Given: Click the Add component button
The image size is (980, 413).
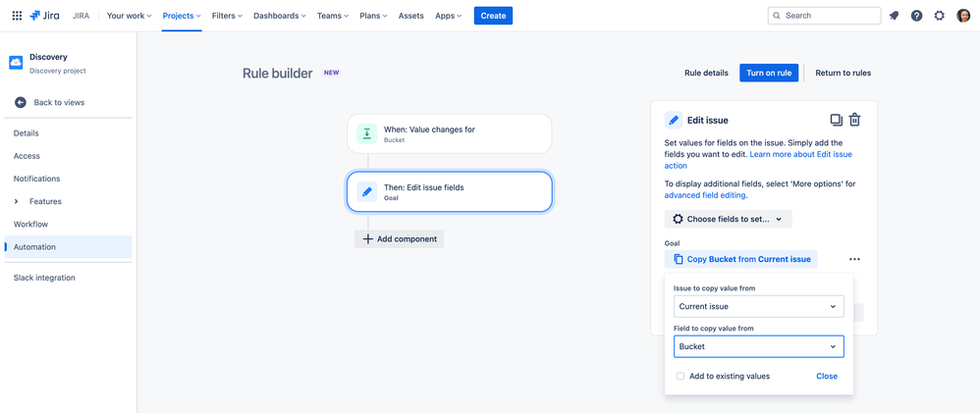Looking at the screenshot, I should pyautogui.click(x=400, y=239).
